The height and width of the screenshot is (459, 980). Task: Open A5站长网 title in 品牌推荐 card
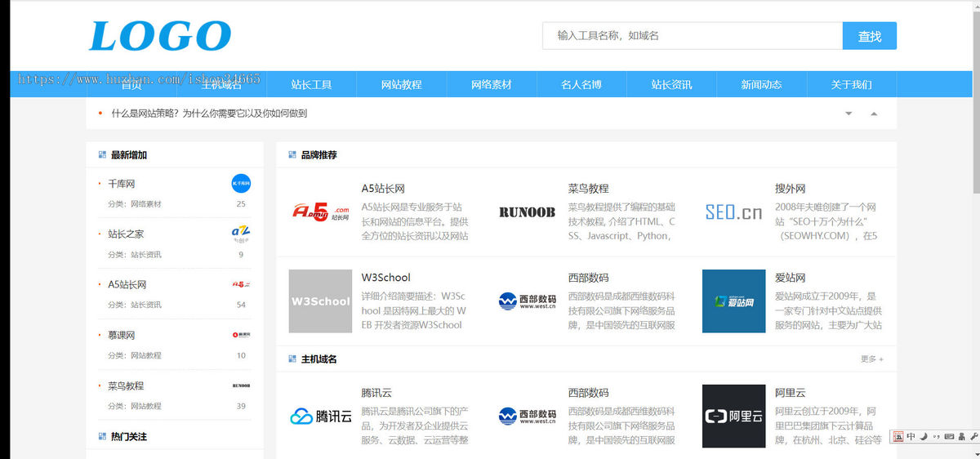[383, 188]
